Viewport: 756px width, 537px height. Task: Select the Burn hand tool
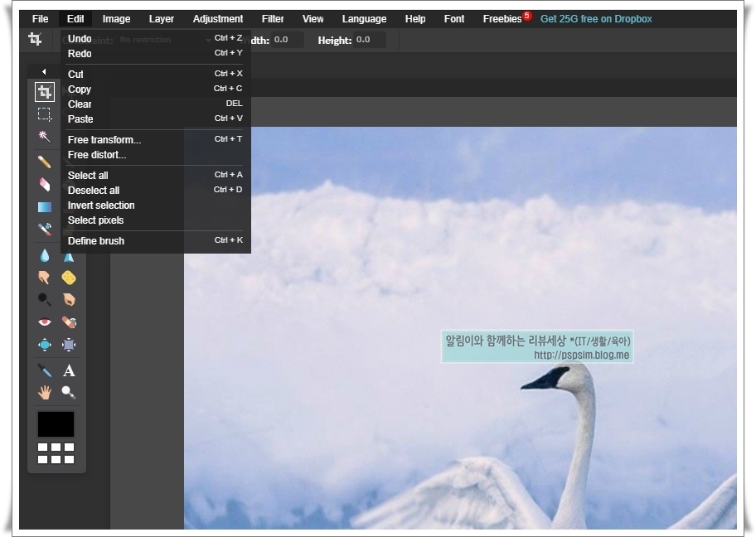tap(69, 299)
